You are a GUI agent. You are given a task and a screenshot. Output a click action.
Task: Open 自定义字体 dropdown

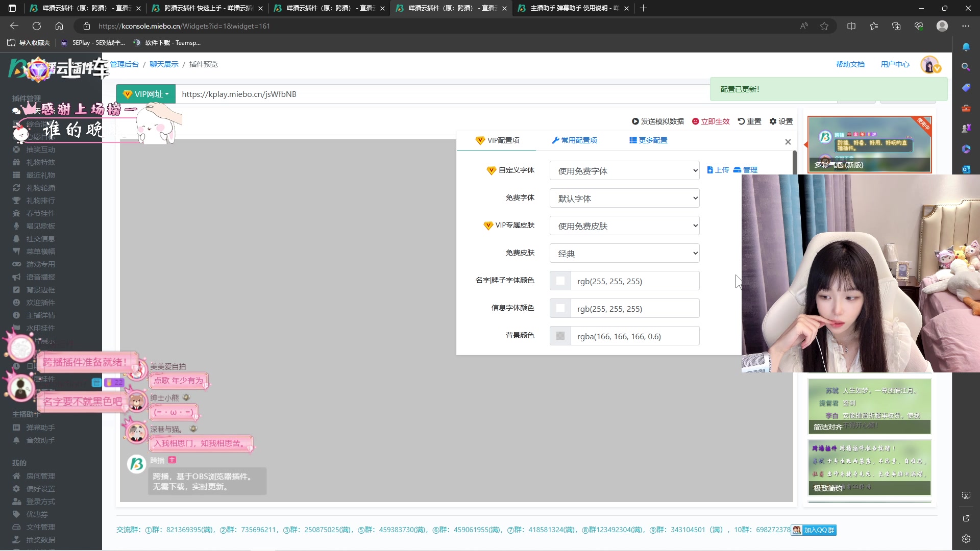[624, 171]
